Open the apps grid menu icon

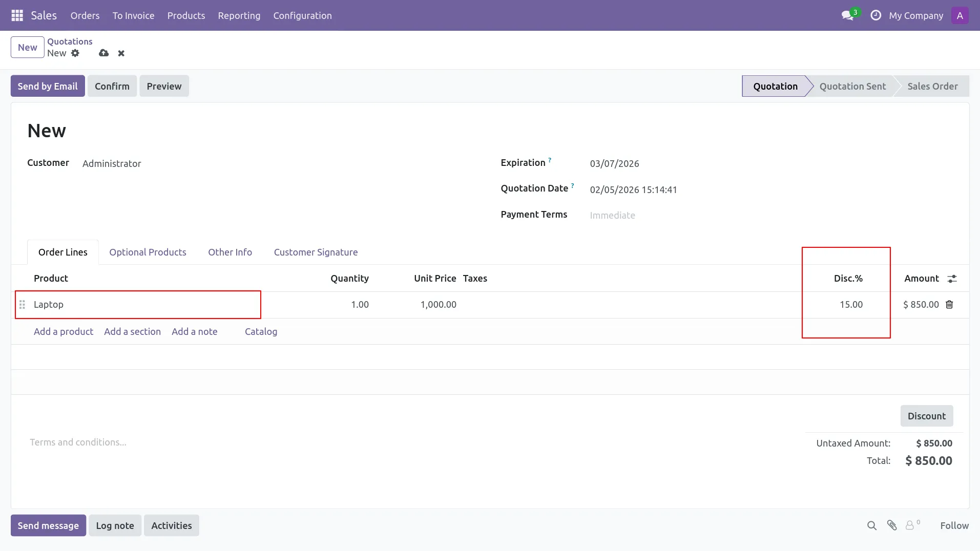tap(17, 15)
